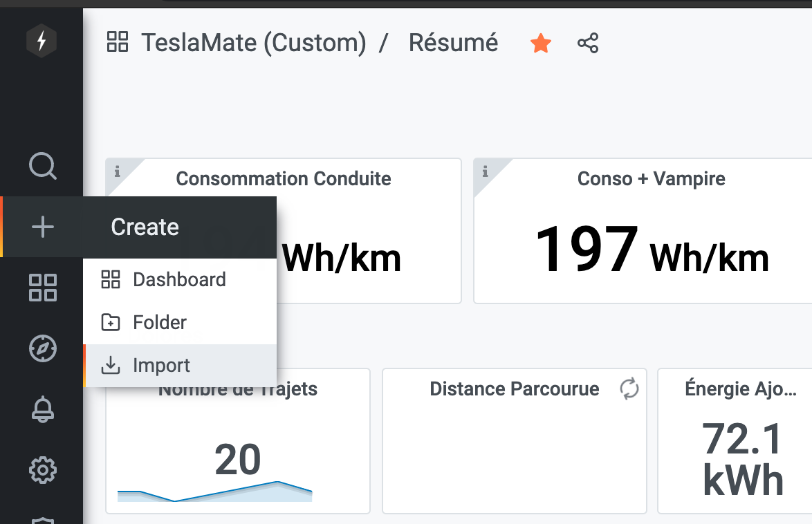Open the Explore compass icon
Screen dimensions: 812x524
tap(42, 348)
